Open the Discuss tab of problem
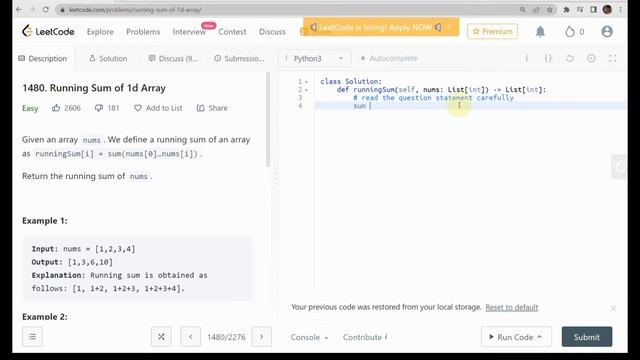 tap(173, 58)
